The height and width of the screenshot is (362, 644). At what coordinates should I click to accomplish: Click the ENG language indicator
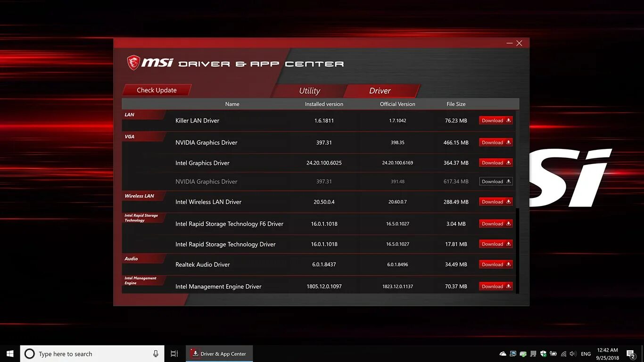click(586, 354)
